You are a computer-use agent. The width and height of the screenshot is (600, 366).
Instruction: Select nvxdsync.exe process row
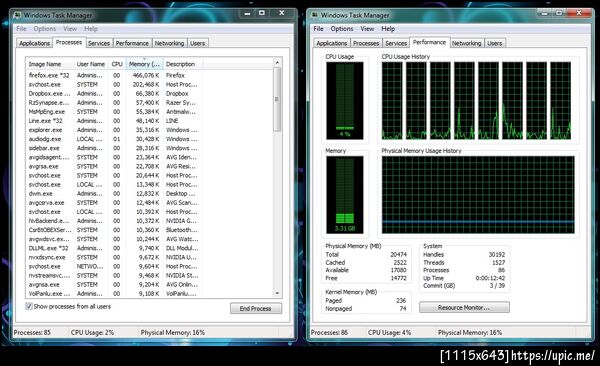pos(114,257)
